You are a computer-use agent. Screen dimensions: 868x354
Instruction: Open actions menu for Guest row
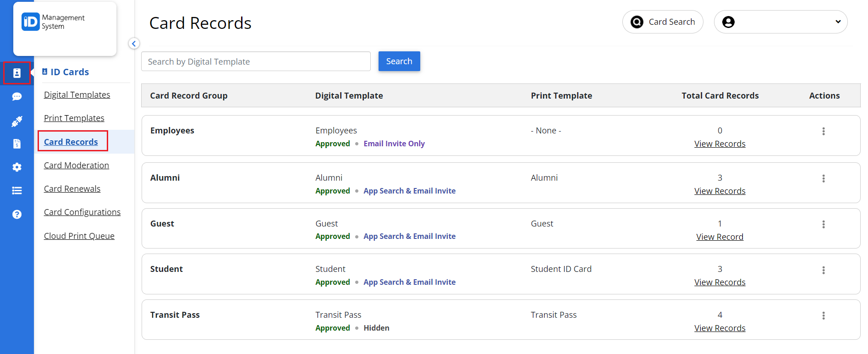[824, 224]
